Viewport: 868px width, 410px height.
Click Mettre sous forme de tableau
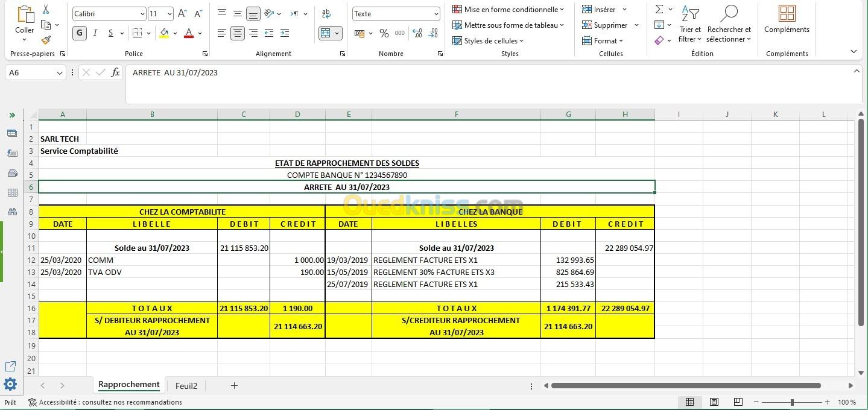508,25
